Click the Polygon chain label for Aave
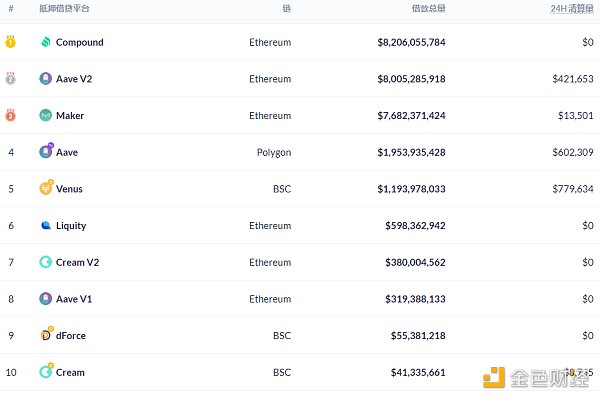This screenshot has width=600, height=399. point(274,153)
